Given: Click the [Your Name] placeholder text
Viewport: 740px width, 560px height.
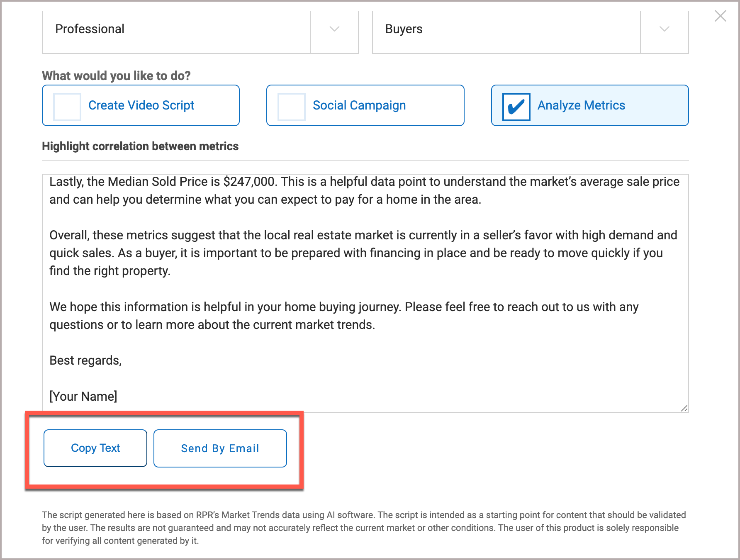Looking at the screenshot, I should tap(83, 396).
